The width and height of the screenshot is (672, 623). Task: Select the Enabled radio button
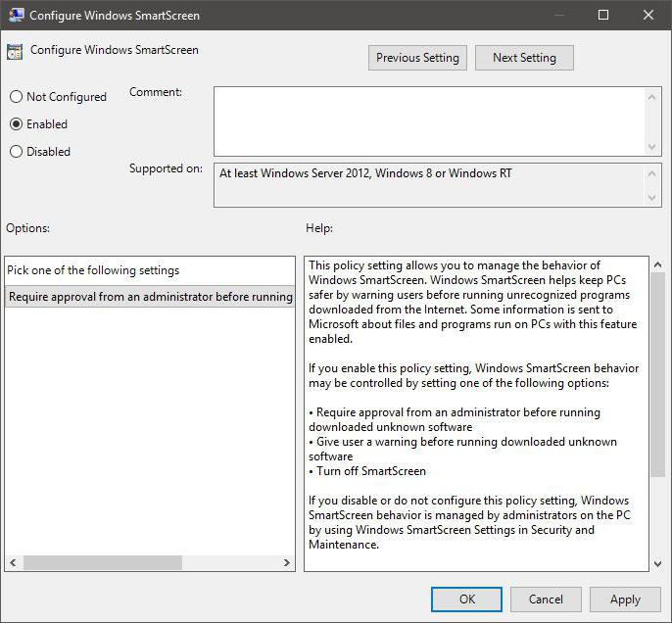click(38, 124)
